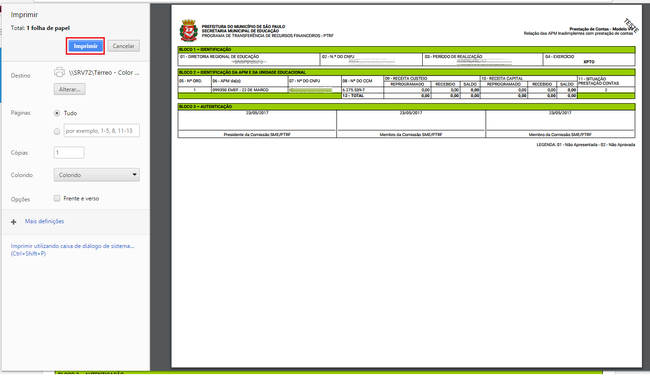Cancel the print dialog
The height and width of the screenshot is (376, 650).
pyautogui.click(x=124, y=46)
